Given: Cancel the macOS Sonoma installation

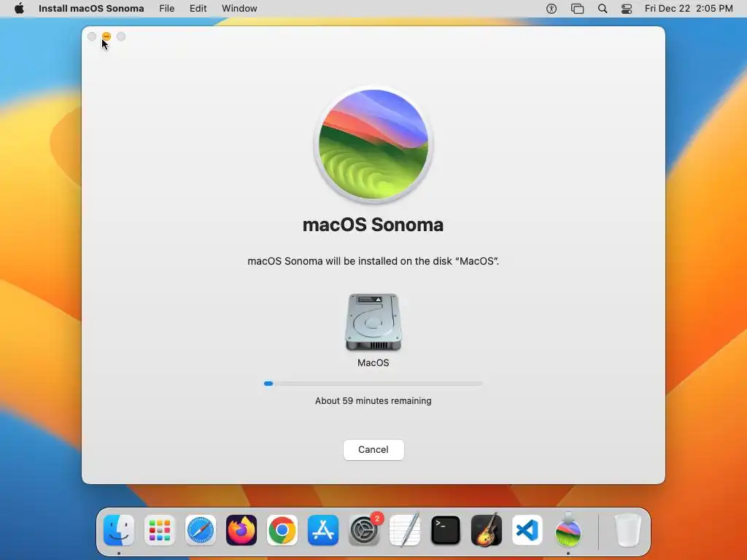Looking at the screenshot, I should pos(373,449).
